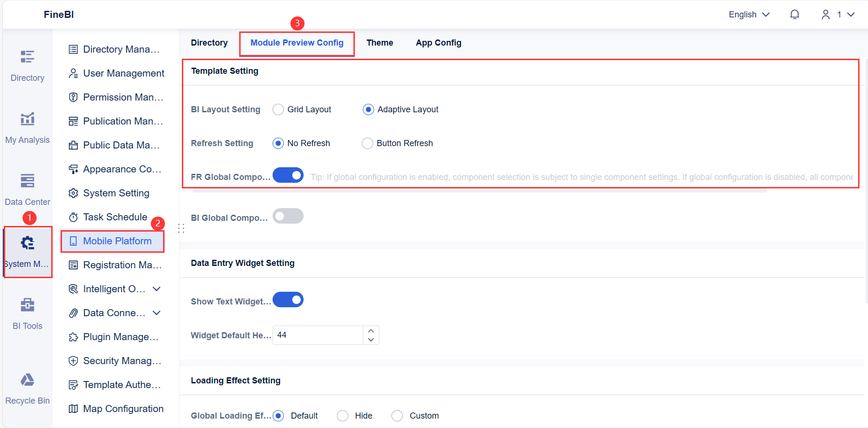Open the English language dropdown
868x428 pixels.
(x=748, y=14)
